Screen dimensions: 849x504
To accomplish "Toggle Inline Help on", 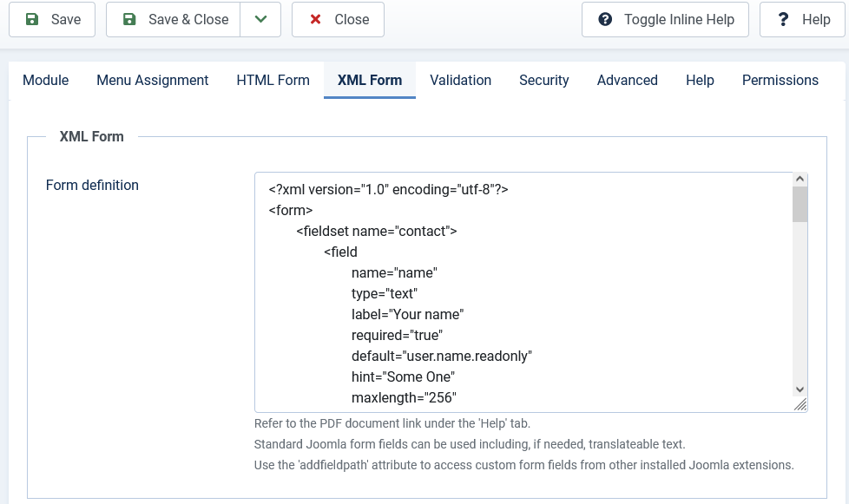I will 665,19.
